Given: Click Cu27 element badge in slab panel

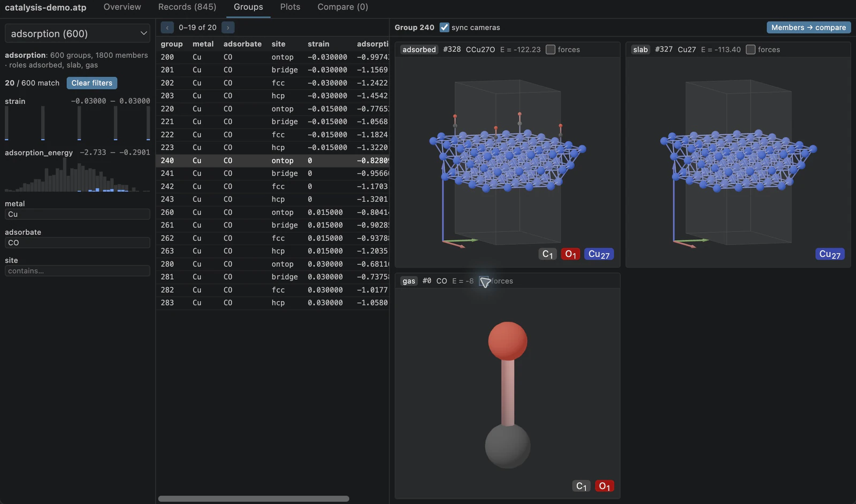Looking at the screenshot, I should (x=830, y=254).
